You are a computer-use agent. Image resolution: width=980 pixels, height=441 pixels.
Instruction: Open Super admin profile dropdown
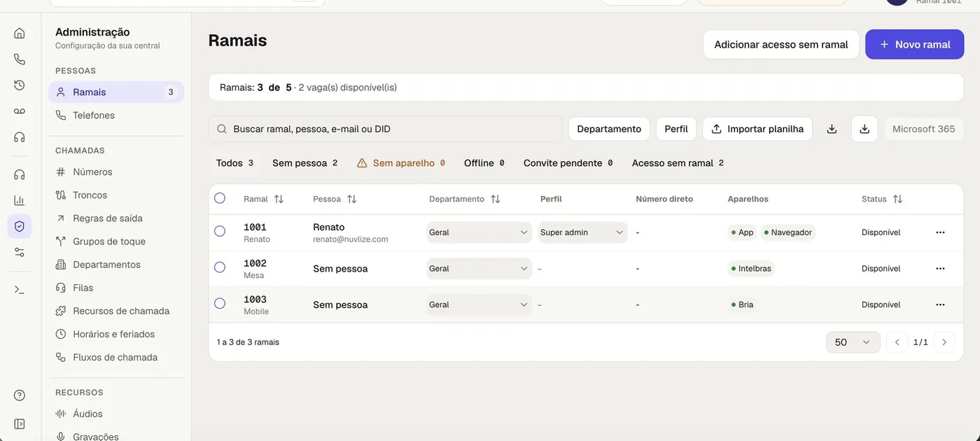click(582, 232)
